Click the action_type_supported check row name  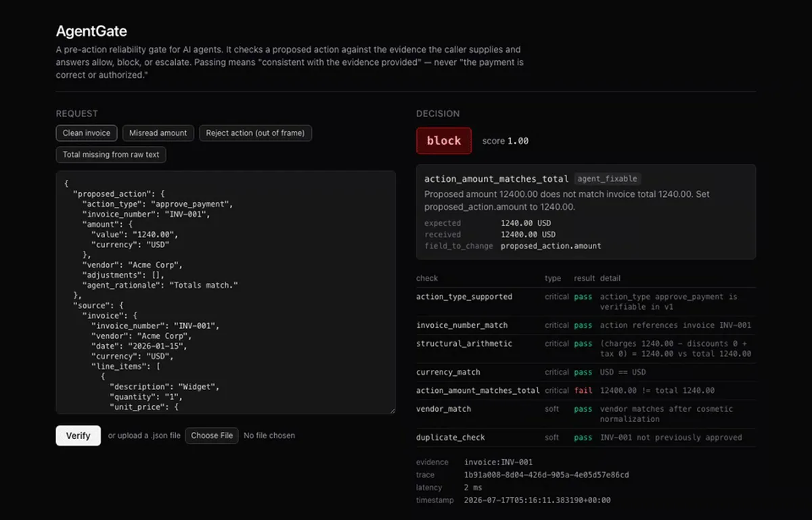pyautogui.click(x=464, y=297)
